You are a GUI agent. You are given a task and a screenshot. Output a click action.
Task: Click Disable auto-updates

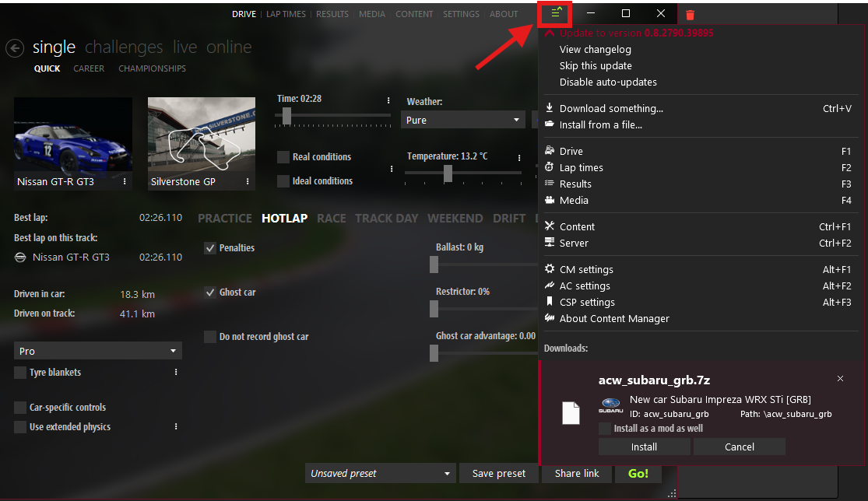click(608, 82)
